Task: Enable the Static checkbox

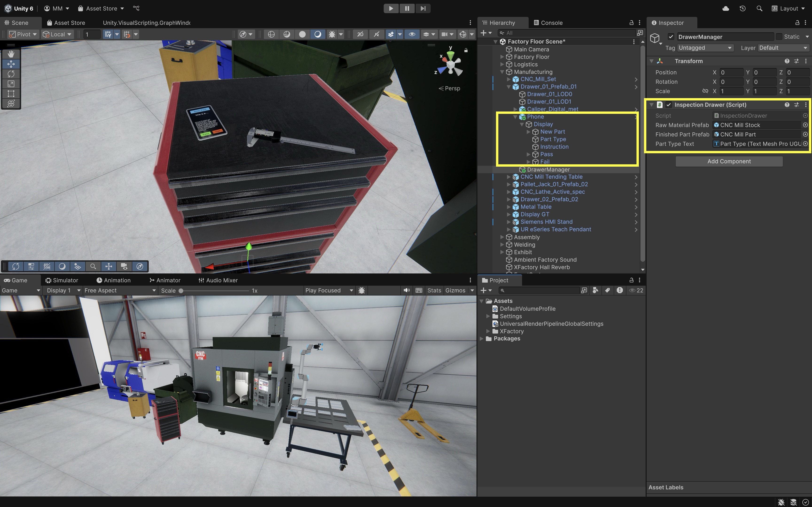Action: point(779,37)
